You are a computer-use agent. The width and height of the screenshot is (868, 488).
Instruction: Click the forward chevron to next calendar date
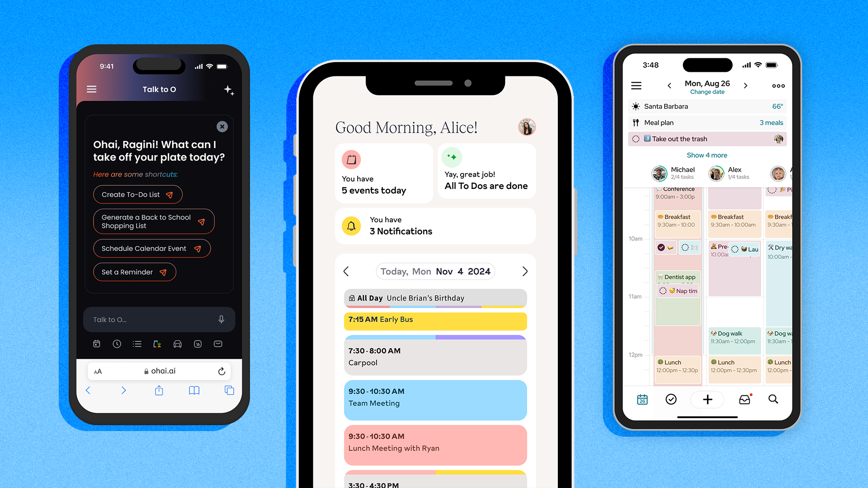point(524,271)
